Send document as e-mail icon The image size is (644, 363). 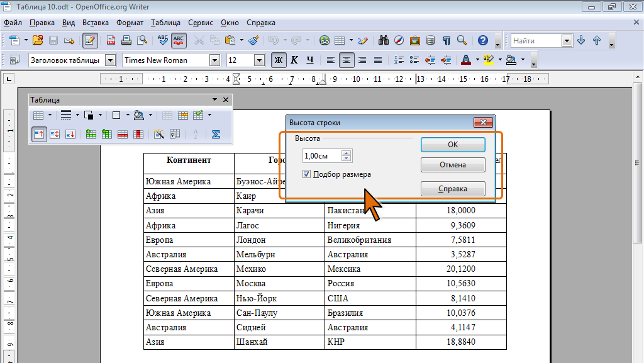[69, 40]
